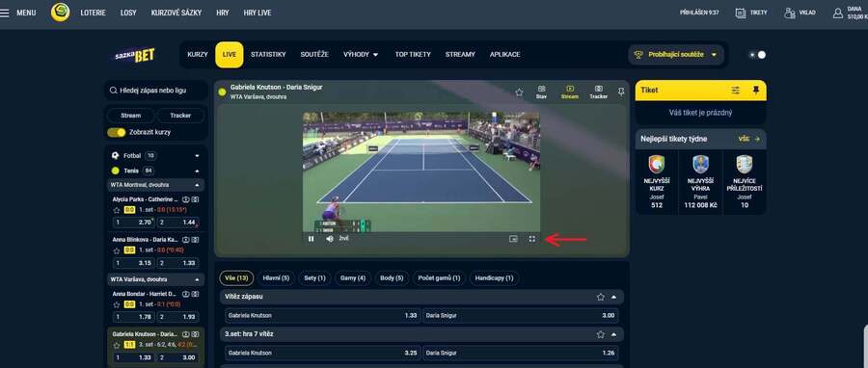Pin the match panel
The width and height of the screenshot is (868, 368).
pyautogui.click(x=621, y=92)
